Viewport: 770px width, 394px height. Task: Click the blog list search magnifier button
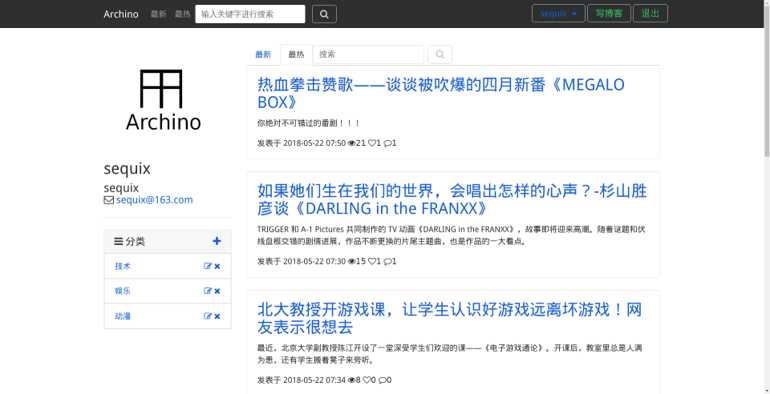(440, 55)
